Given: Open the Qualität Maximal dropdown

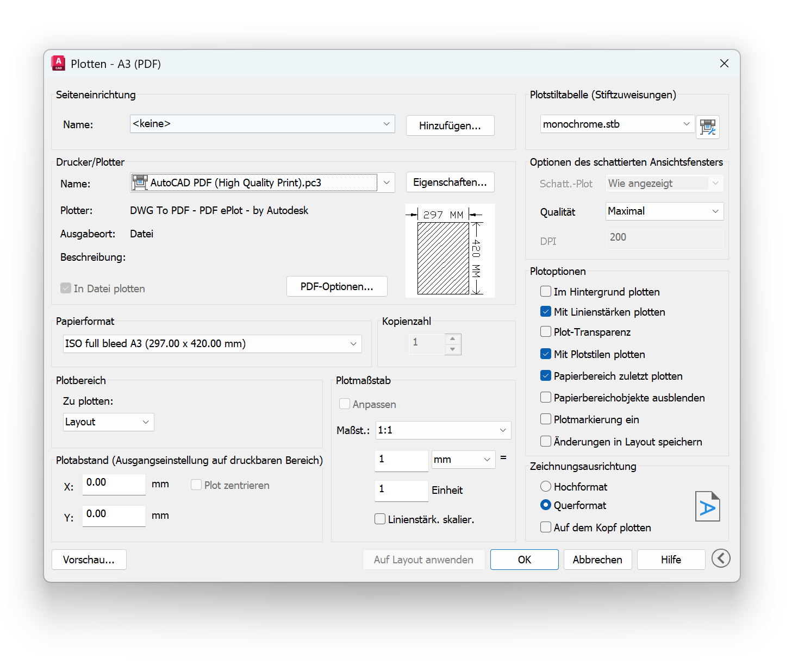Looking at the screenshot, I should (664, 211).
